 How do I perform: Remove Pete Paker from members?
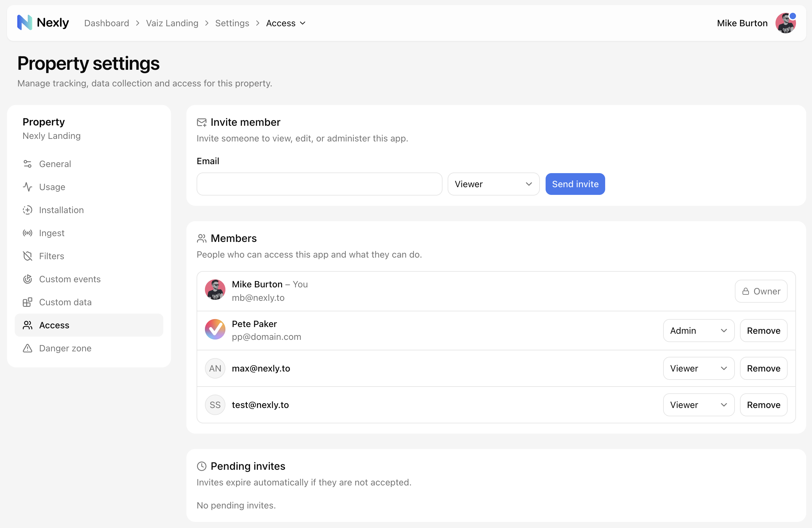(x=764, y=331)
